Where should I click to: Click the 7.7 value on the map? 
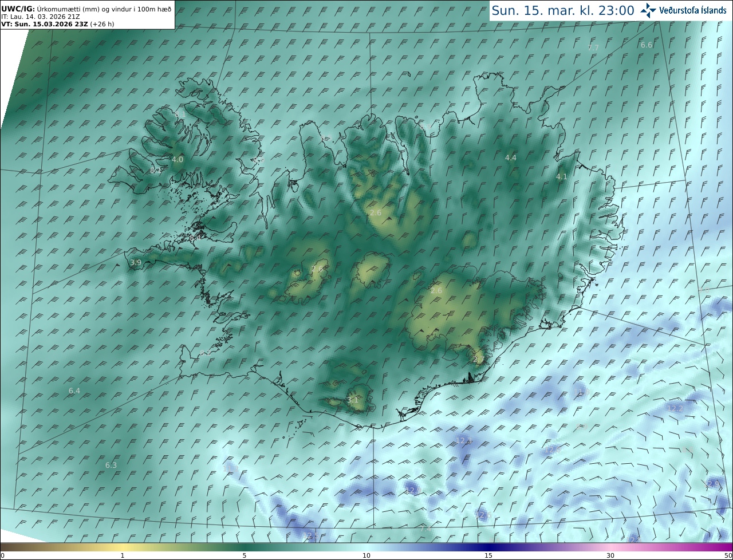[x=593, y=48]
